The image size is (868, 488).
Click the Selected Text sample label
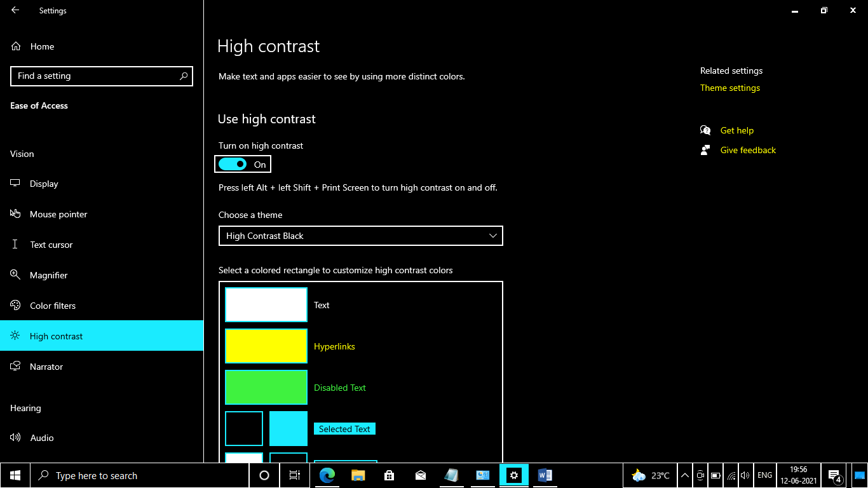[344, 429]
